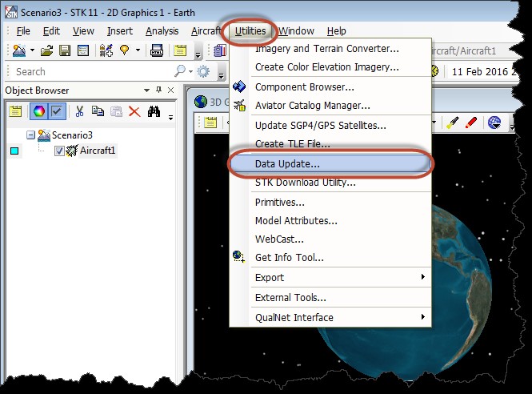532x394 pixels.
Task: Click the Object Browser properties notepad icon
Action: click(15, 111)
